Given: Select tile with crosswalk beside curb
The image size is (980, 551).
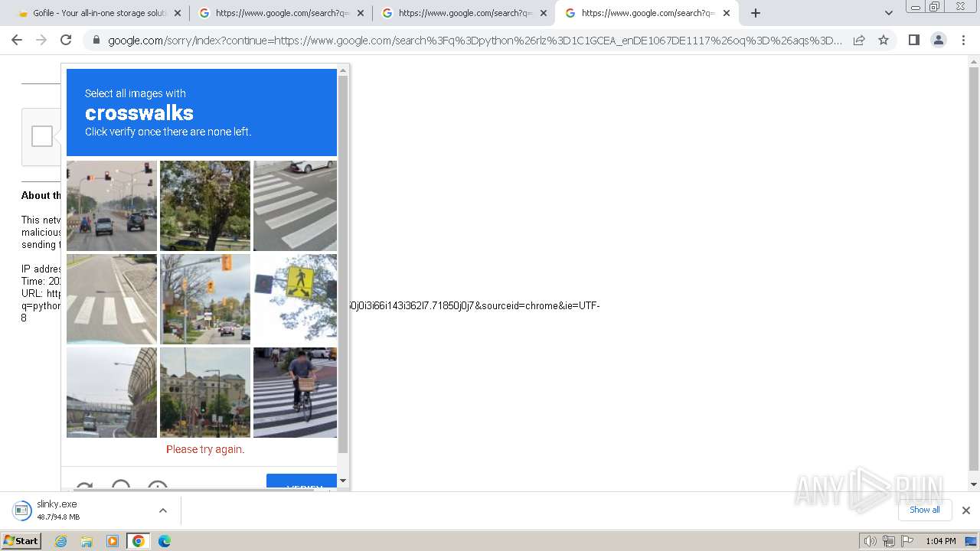Looking at the screenshot, I should coord(112,299).
